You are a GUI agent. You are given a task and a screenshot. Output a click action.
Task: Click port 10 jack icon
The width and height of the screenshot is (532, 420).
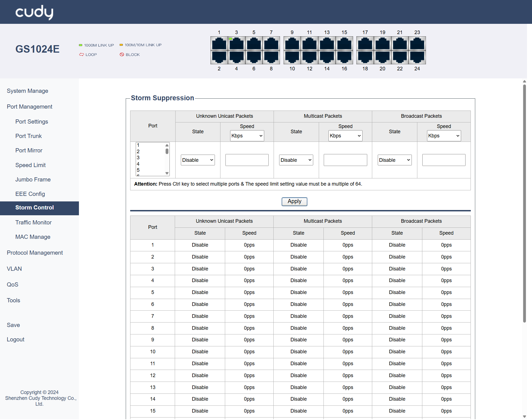coord(292,57)
